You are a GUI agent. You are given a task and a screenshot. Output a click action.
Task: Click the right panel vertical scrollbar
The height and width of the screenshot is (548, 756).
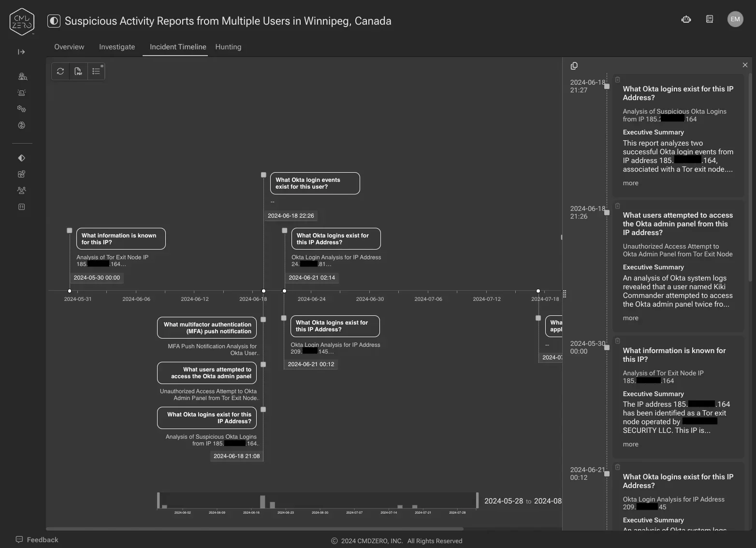click(x=750, y=177)
